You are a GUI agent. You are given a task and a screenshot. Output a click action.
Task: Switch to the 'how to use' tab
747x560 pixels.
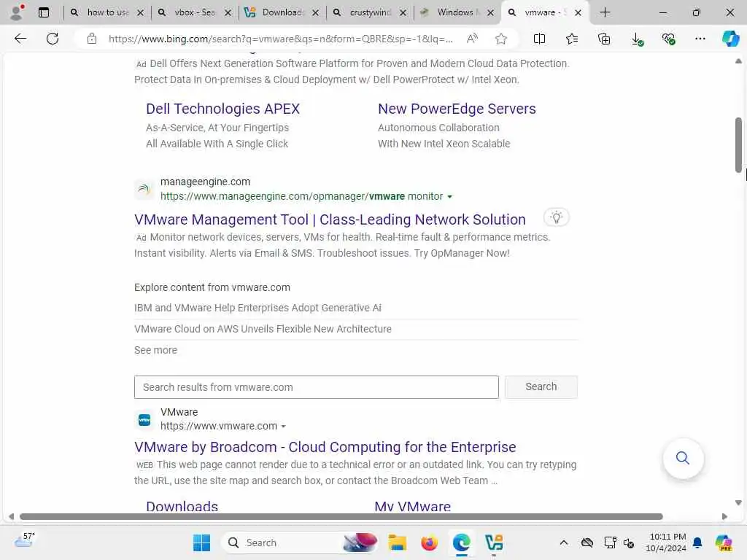click(108, 12)
